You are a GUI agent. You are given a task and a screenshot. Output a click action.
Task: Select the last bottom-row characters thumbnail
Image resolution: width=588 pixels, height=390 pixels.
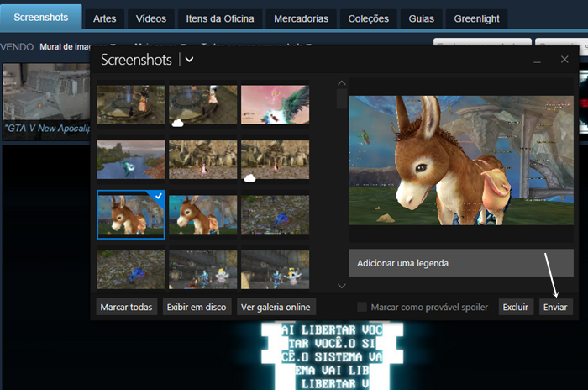coord(275,270)
